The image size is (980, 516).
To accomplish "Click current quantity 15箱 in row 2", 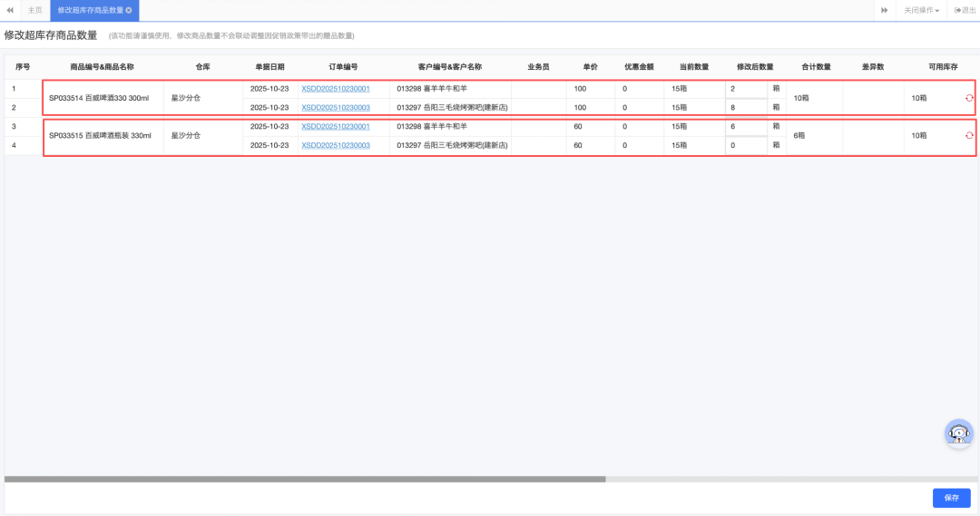I will [680, 107].
